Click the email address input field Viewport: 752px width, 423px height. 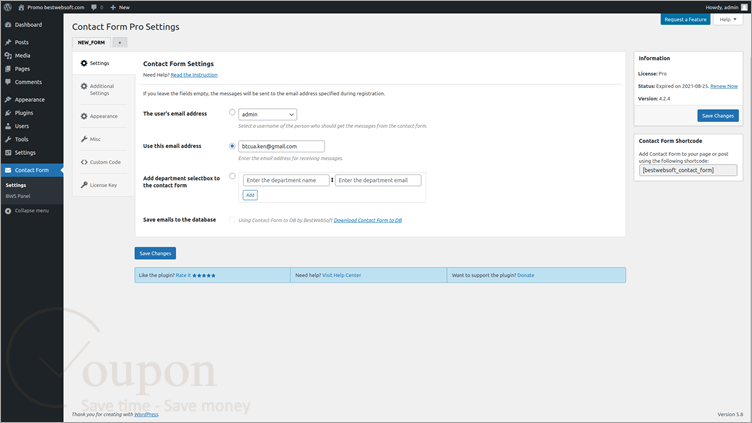pos(282,146)
